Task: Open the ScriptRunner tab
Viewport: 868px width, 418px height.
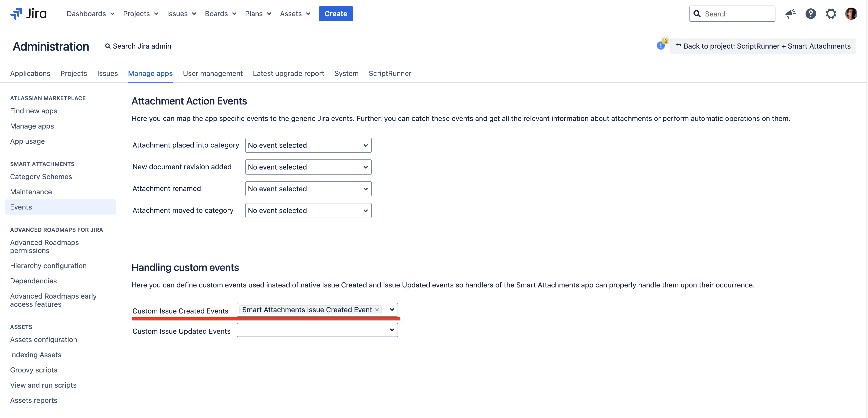Action: pos(390,73)
